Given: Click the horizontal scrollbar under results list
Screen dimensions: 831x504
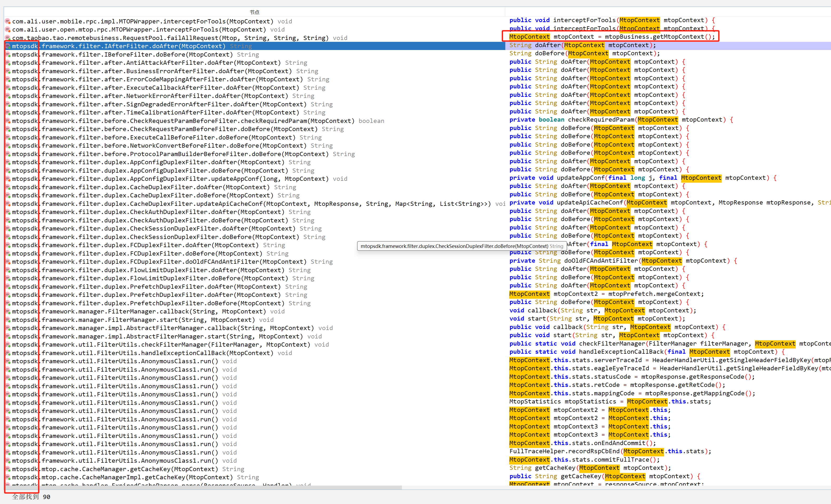Looking at the screenshot, I should pyautogui.click(x=202, y=487).
